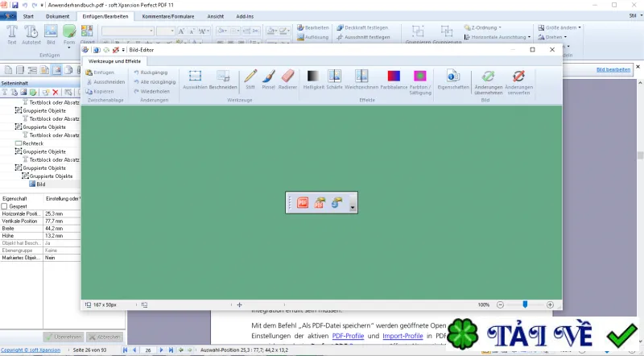Insert Text via main ribbon icon

pyautogui.click(x=12, y=35)
